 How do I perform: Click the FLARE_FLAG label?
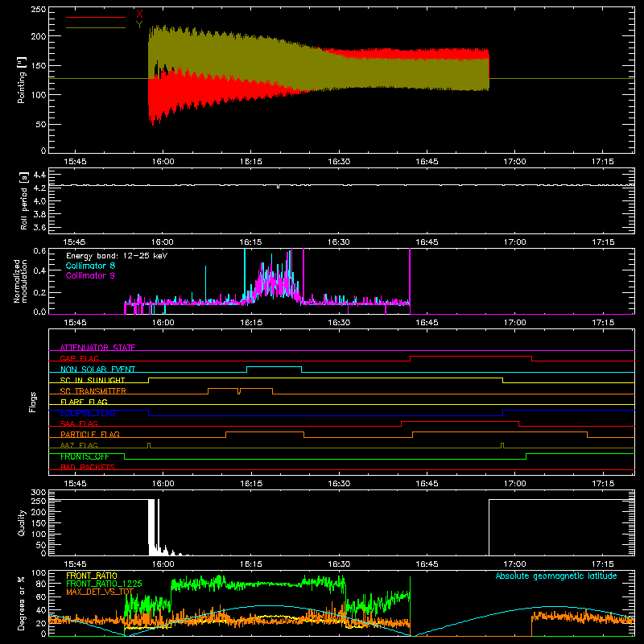84,402
